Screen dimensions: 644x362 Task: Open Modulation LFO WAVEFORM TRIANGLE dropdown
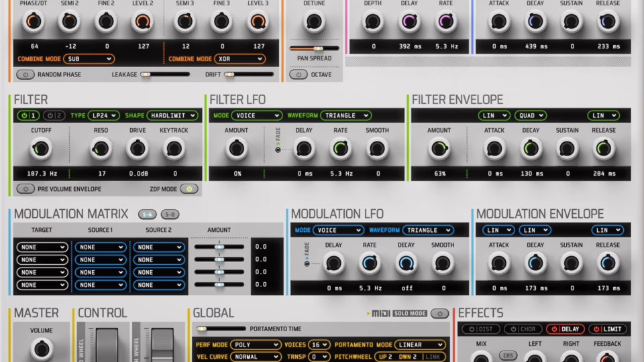coord(428,230)
